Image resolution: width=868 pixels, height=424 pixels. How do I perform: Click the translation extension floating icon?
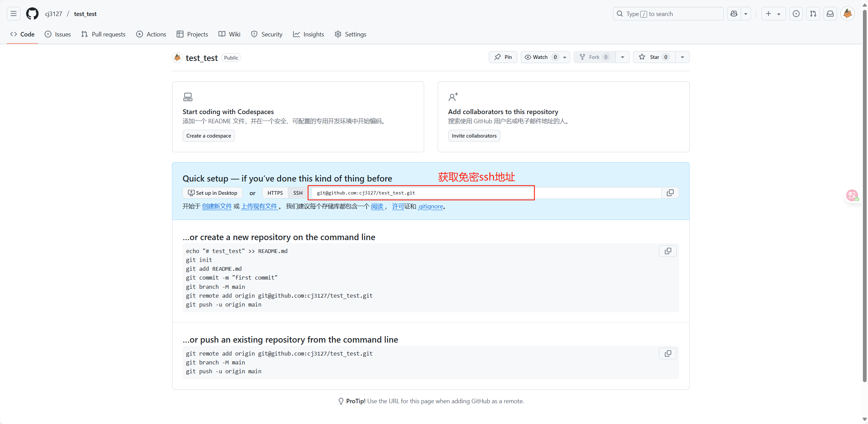coord(852,195)
